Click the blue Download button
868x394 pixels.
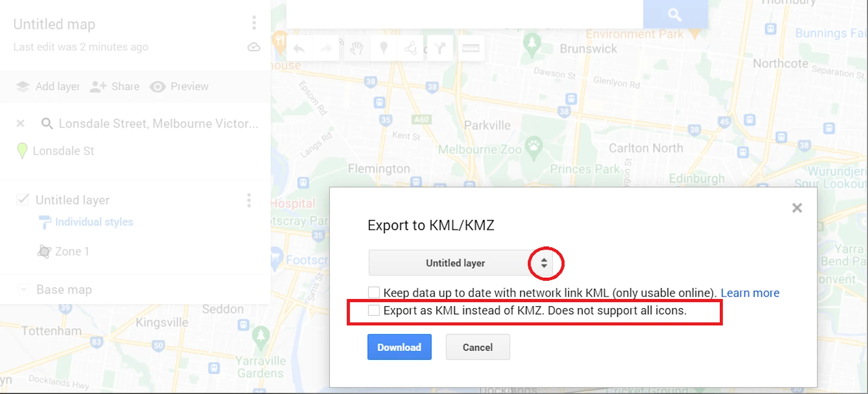coord(399,347)
